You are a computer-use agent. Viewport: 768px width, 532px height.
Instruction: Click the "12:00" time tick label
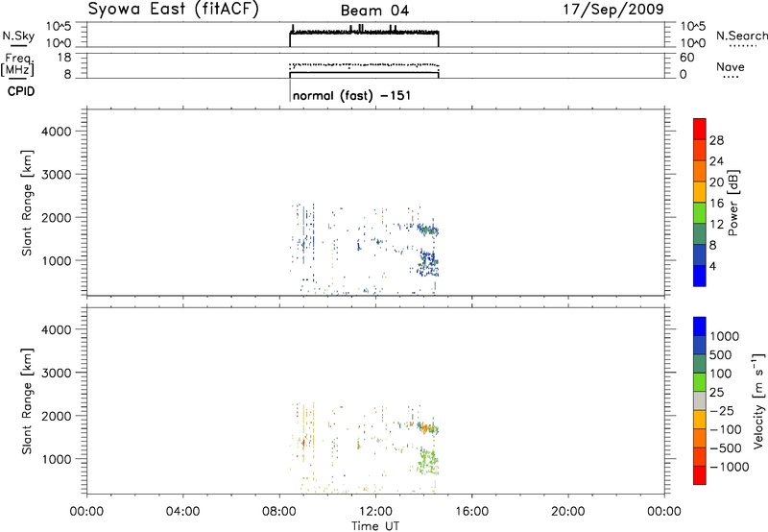[x=375, y=512]
